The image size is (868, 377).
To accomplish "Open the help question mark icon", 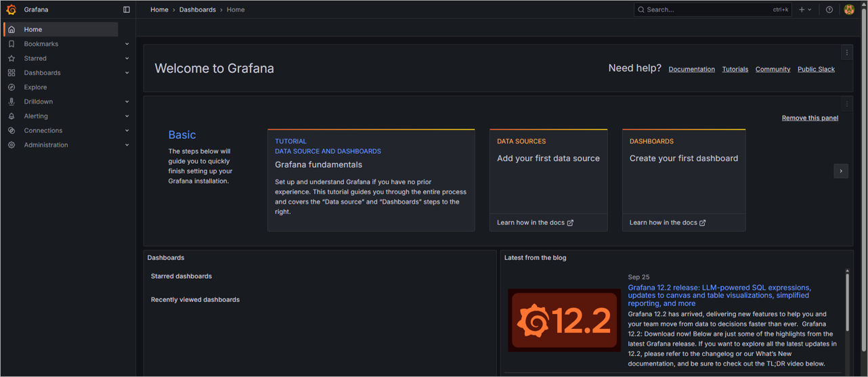I will (829, 9).
